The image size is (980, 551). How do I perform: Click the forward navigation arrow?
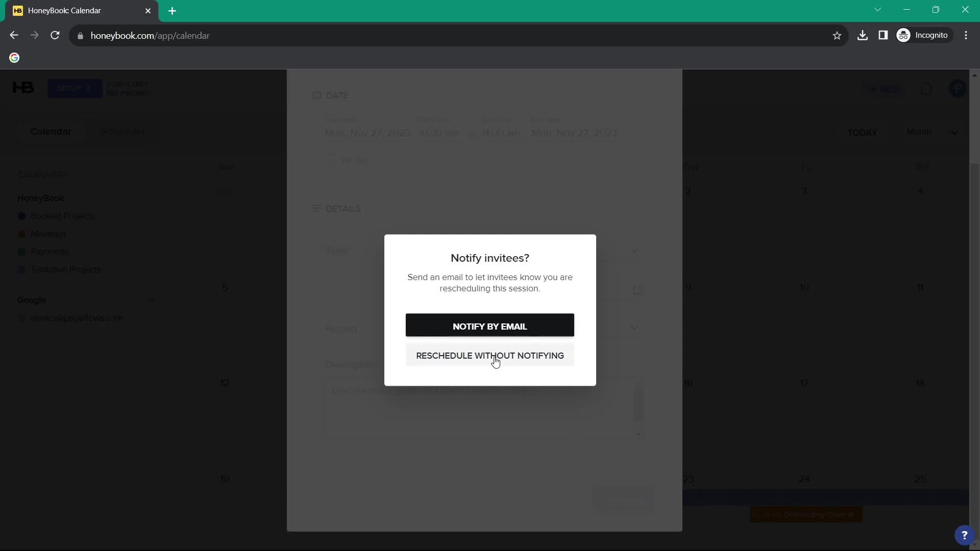34,36
